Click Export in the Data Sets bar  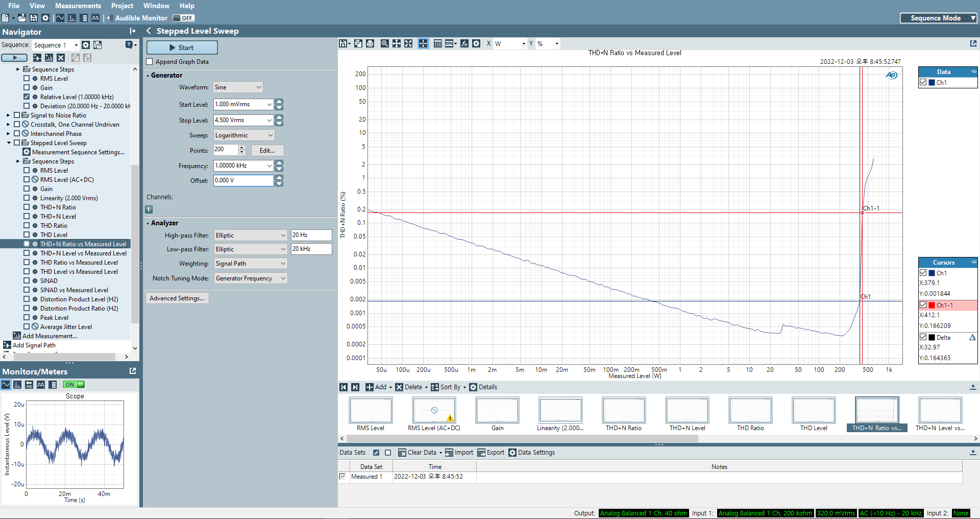[491, 453]
